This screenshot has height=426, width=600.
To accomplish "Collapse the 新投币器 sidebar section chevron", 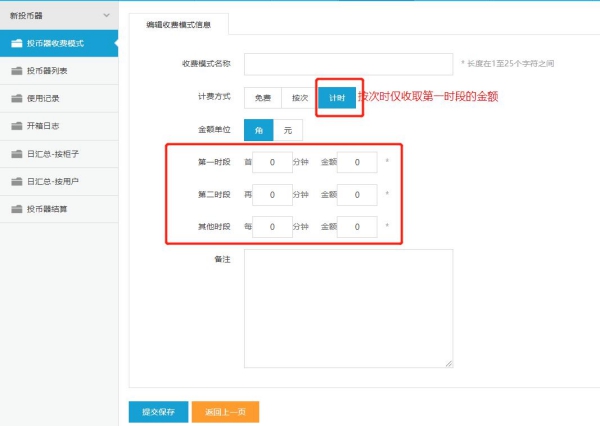I will coord(106,15).
